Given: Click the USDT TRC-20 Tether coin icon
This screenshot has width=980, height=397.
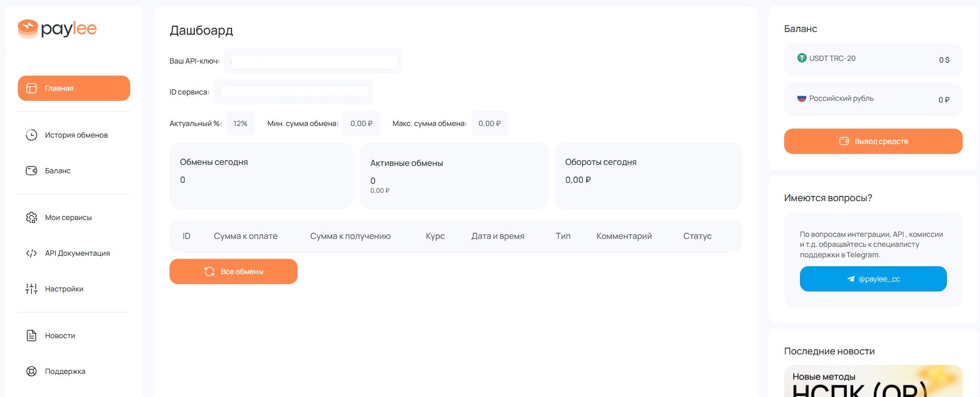Looking at the screenshot, I should tap(802, 58).
